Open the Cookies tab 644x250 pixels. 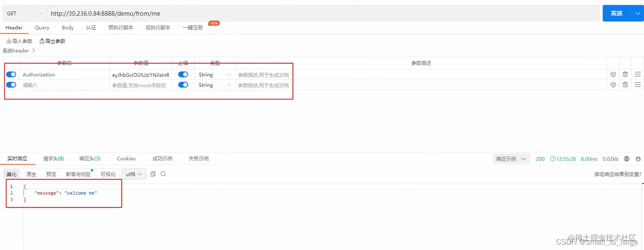[126, 158]
